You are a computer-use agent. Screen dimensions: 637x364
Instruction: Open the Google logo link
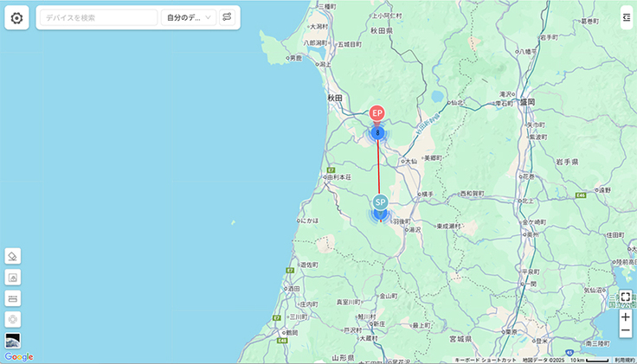(x=19, y=357)
